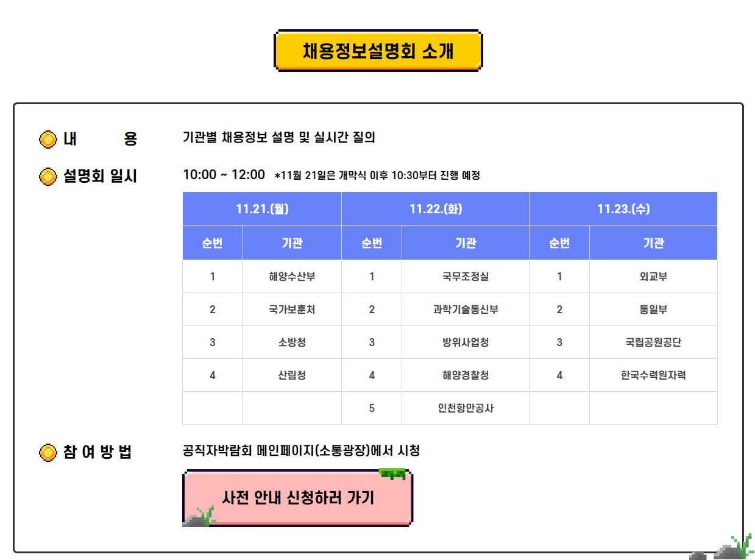Select the 11.23.(수) date header
Image resolution: width=755 pixels, height=560 pixels.
point(623,209)
